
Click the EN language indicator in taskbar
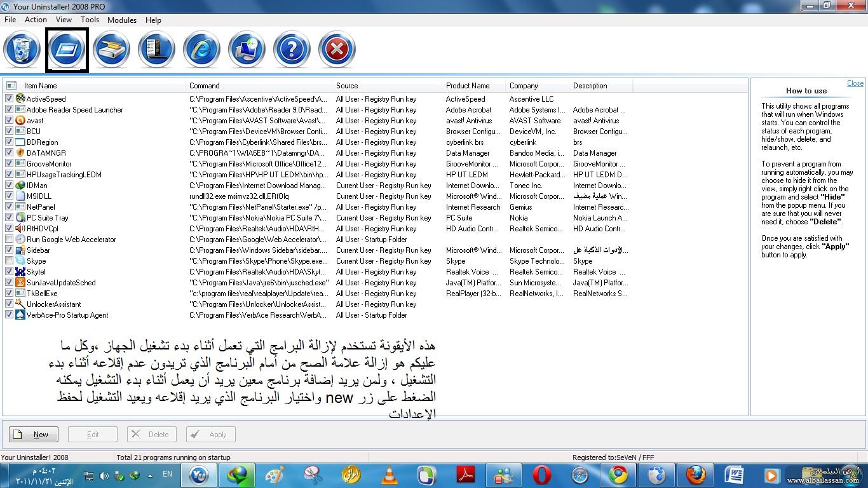(x=167, y=474)
